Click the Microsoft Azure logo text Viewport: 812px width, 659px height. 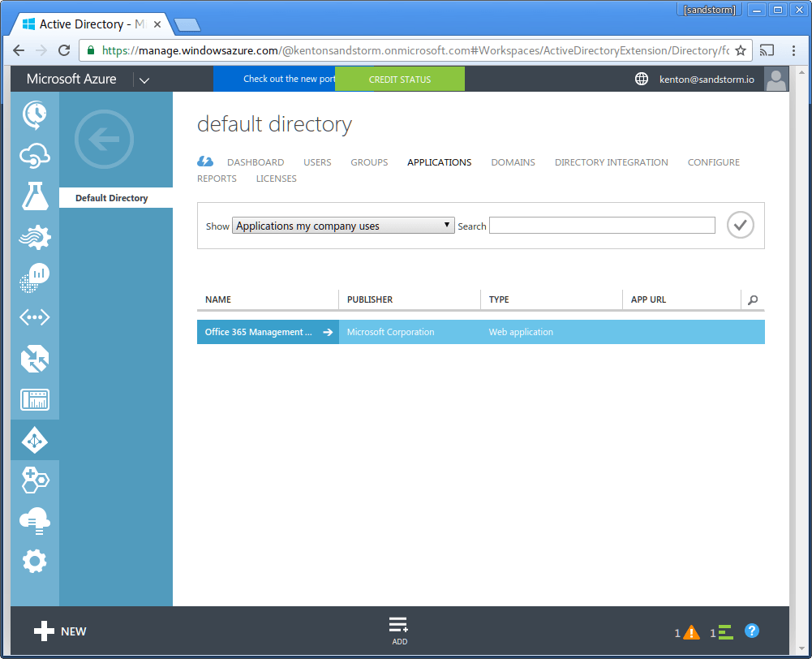pyautogui.click(x=71, y=79)
